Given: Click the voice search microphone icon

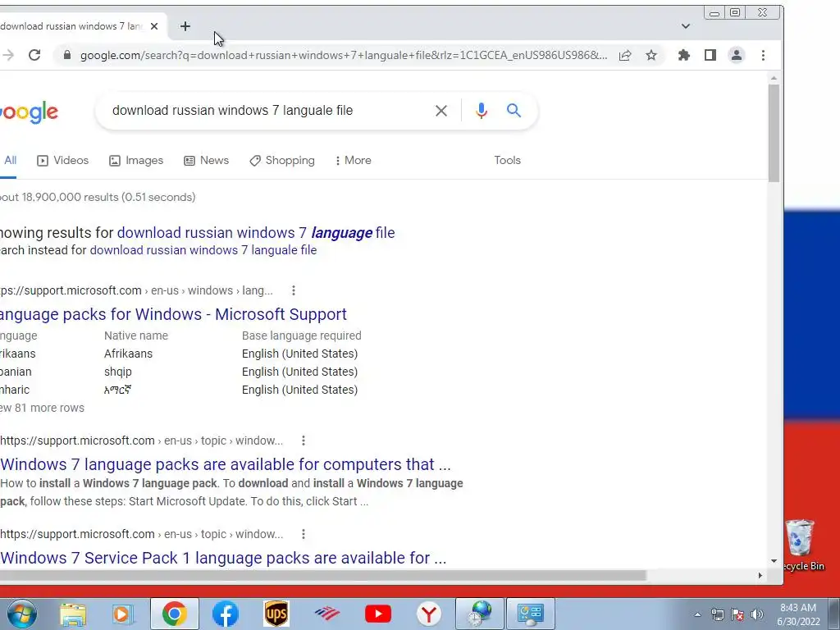Looking at the screenshot, I should click(x=481, y=111).
